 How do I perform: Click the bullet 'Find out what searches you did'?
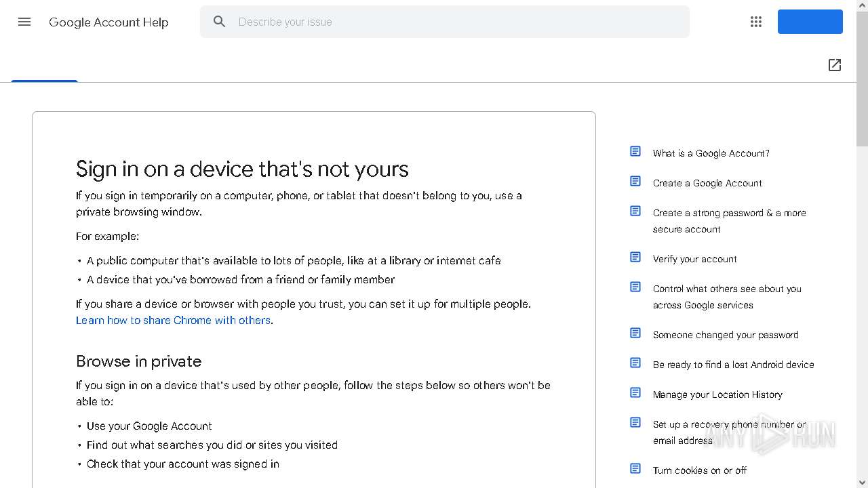(x=212, y=445)
